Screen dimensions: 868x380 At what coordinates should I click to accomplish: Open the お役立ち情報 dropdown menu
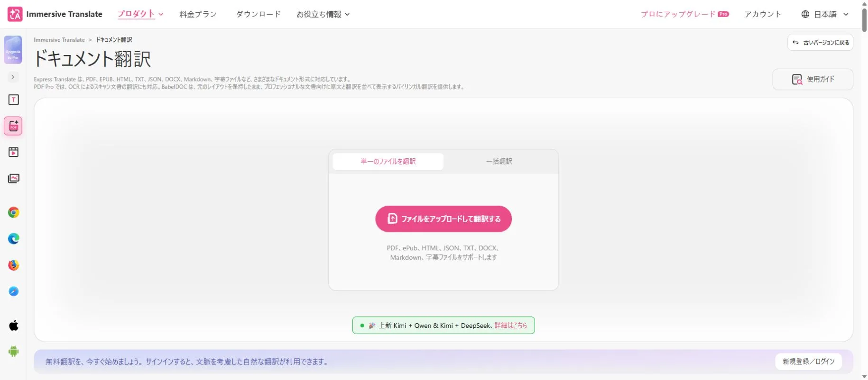323,14
